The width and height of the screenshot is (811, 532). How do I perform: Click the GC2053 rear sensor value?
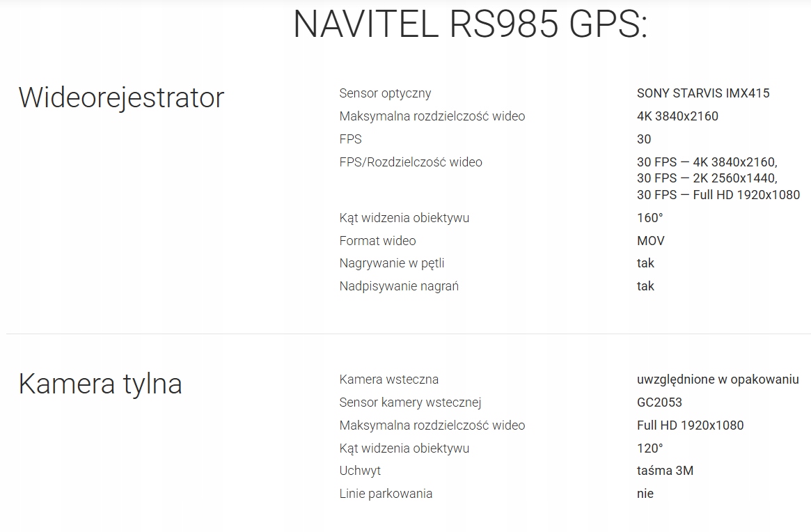pos(659,402)
